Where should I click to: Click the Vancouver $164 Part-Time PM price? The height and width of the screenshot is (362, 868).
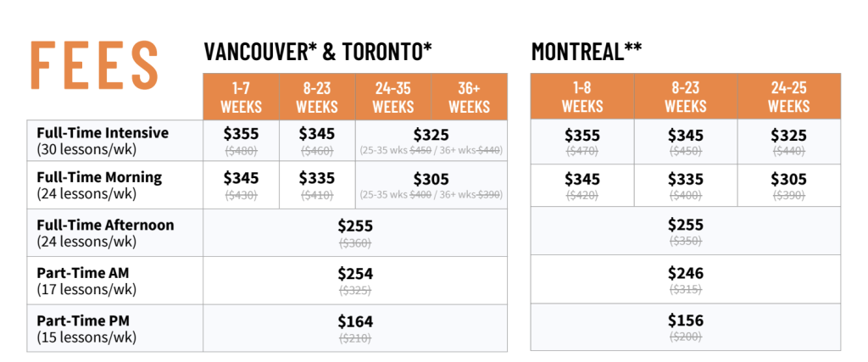[x=355, y=321]
